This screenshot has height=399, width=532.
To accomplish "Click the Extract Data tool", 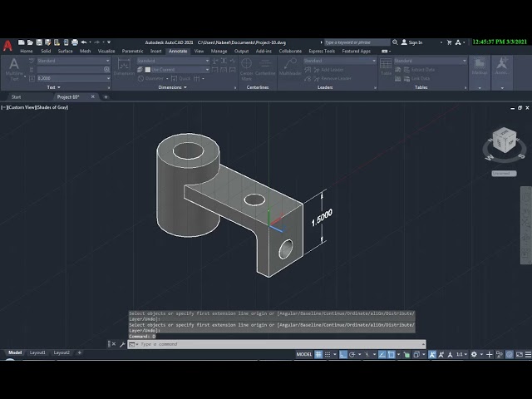I will click(419, 70).
